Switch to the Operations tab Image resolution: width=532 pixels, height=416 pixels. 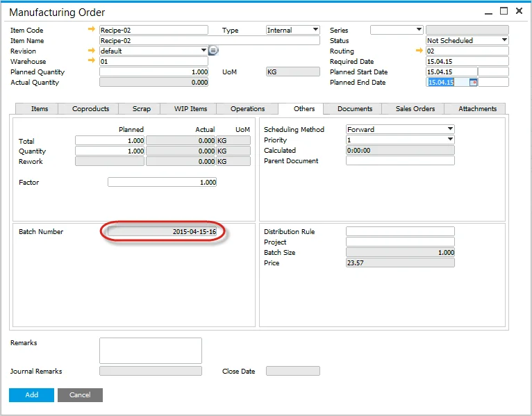pyautogui.click(x=247, y=109)
